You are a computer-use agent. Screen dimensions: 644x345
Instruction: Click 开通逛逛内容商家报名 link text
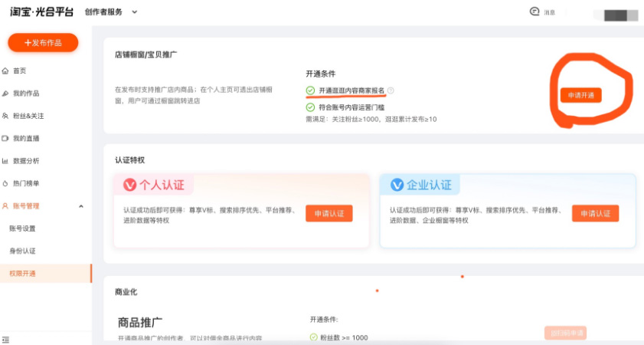351,90
